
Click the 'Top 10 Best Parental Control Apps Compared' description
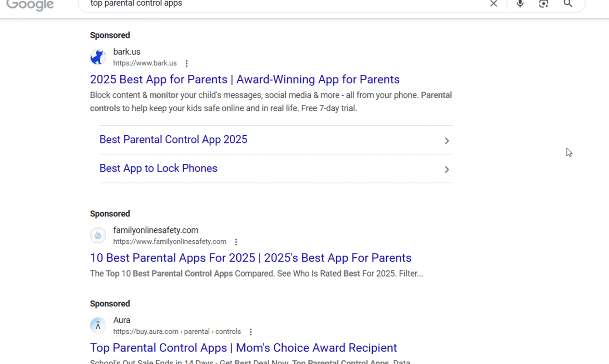[256, 274]
